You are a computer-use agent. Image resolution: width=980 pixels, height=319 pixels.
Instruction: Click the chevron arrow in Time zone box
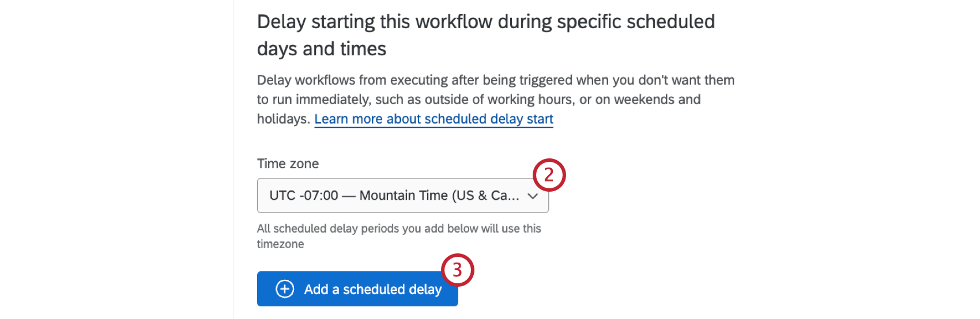click(533, 196)
